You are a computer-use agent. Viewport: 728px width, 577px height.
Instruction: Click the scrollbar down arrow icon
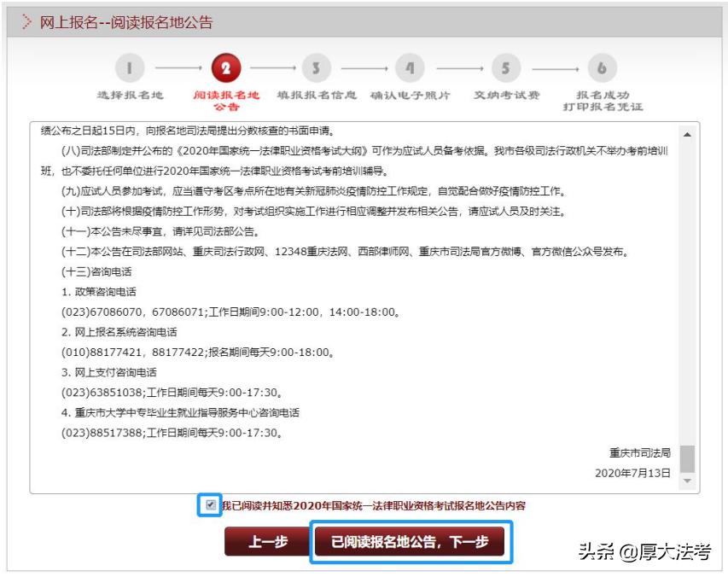tap(689, 480)
